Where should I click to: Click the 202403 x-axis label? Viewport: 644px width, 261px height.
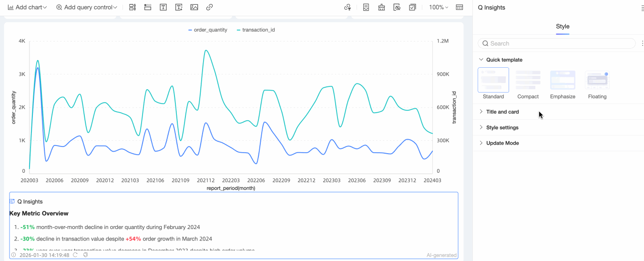coord(432,180)
